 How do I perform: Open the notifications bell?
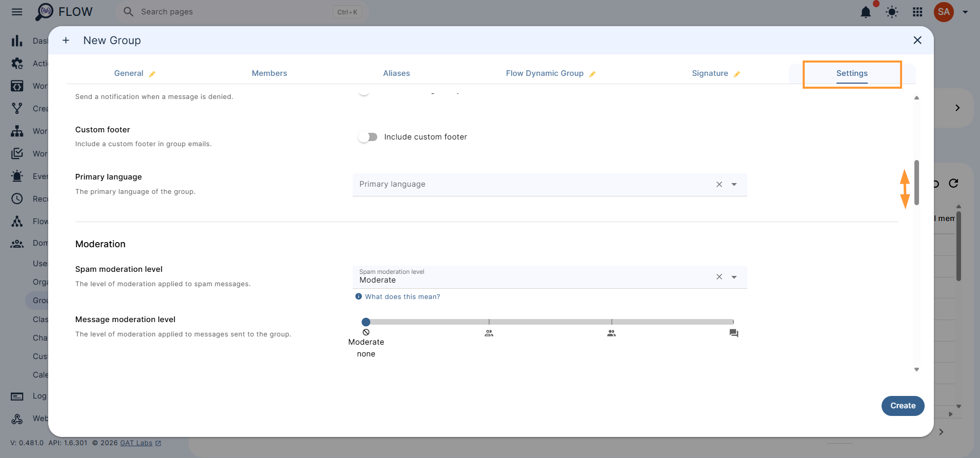pos(866,12)
